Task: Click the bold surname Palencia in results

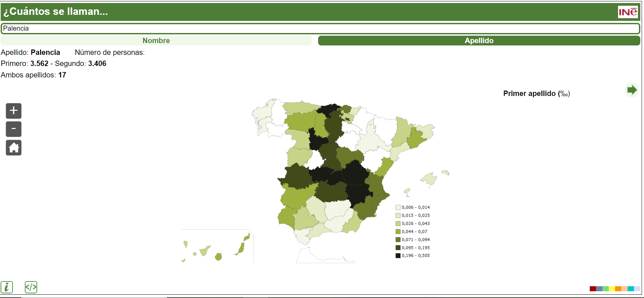Action: pos(45,53)
